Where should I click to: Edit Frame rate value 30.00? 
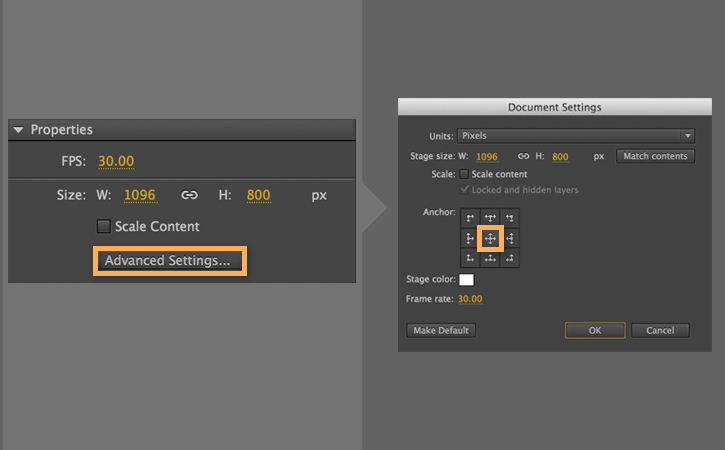coord(470,299)
